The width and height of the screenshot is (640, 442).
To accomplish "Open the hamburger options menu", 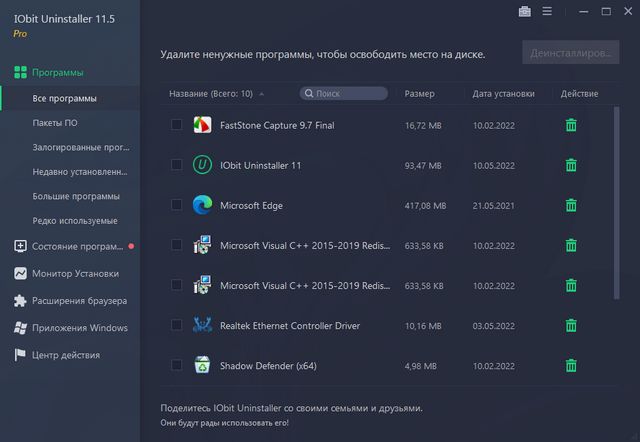I will pos(547,12).
